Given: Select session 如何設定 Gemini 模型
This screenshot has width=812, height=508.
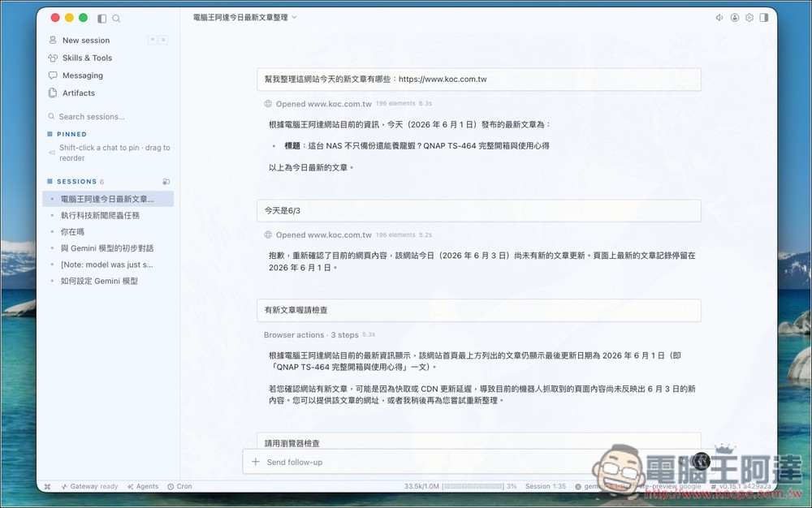Looking at the screenshot, I should click(x=108, y=282).
